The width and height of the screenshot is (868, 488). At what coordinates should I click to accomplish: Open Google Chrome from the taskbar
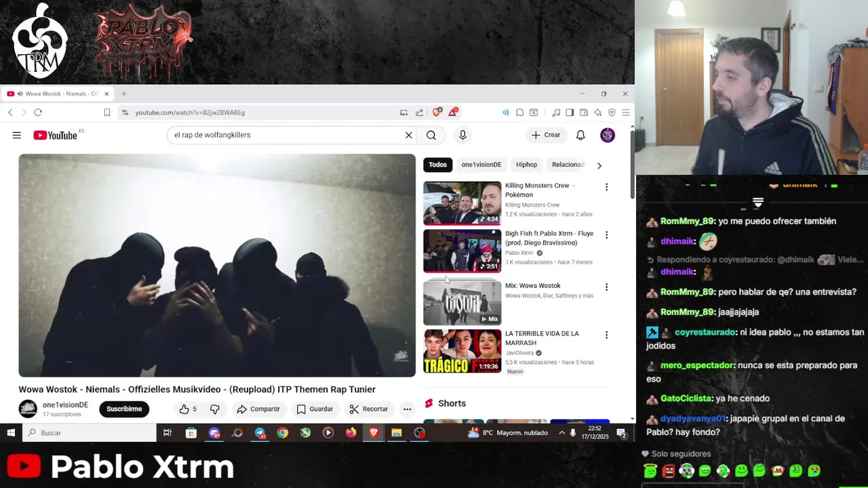[x=283, y=432]
